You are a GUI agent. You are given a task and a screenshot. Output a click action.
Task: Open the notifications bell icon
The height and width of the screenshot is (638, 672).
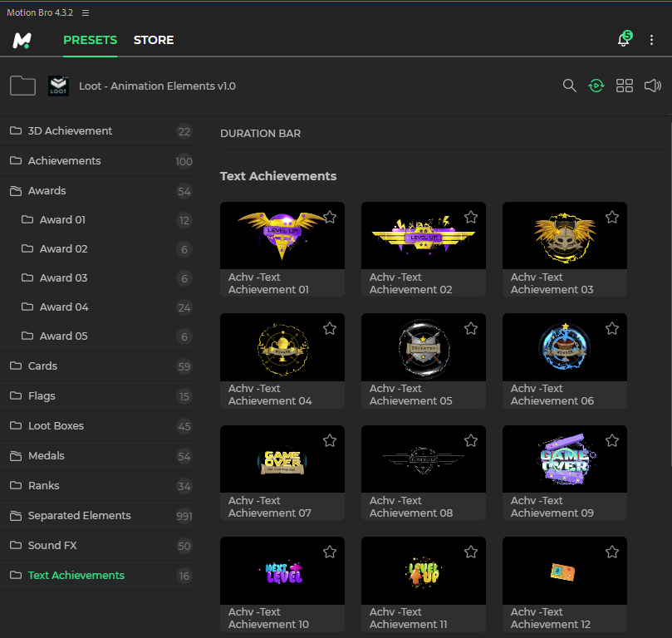[624, 39]
